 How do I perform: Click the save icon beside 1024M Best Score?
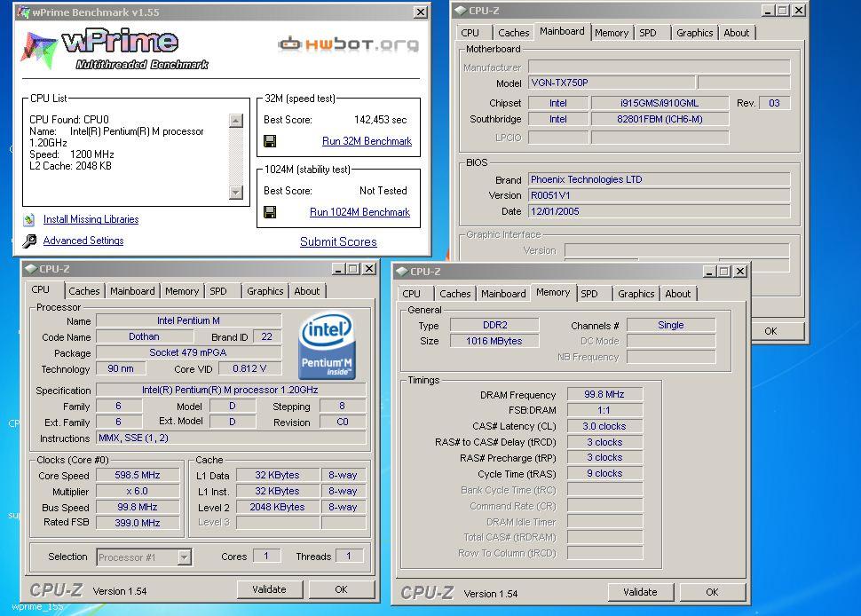[270, 212]
